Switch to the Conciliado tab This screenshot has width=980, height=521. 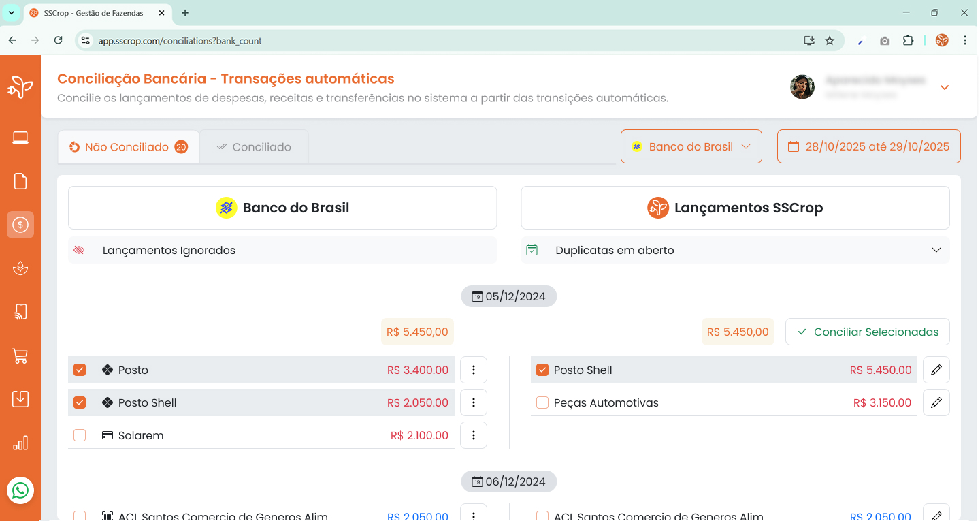[254, 146]
